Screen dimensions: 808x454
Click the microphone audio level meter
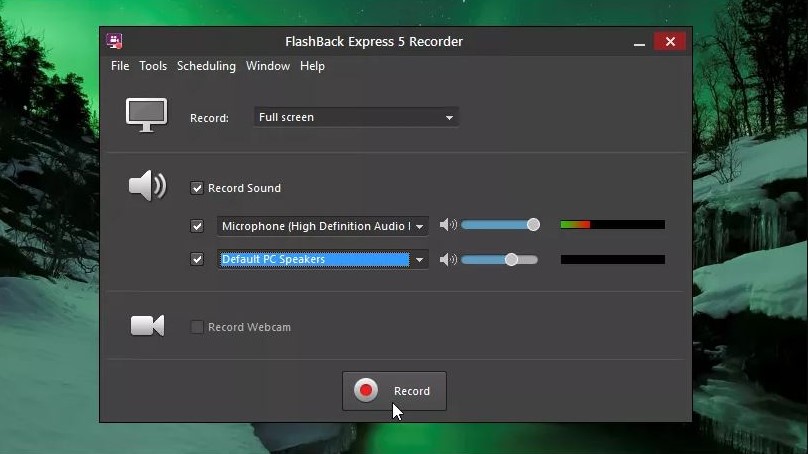coord(612,225)
